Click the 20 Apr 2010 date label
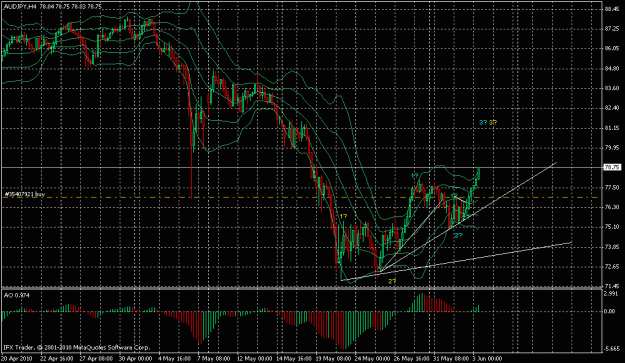This screenshot has height=363, width=625. (x=17, y=358)
